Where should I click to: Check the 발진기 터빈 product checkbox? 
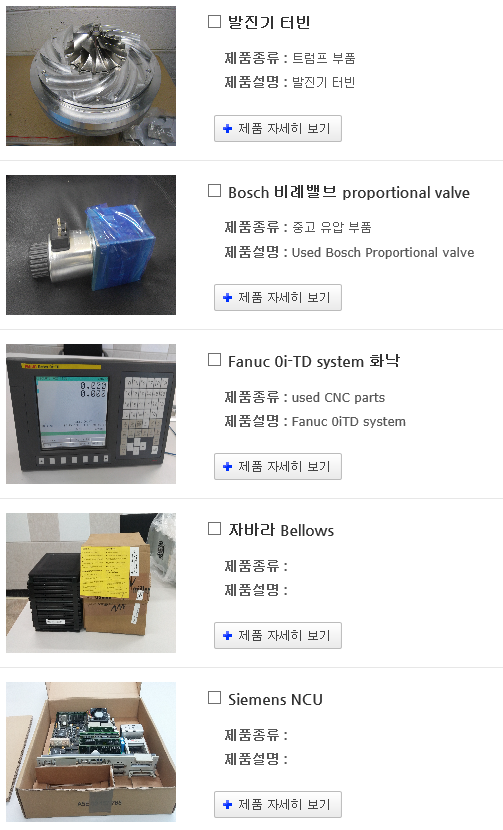click(x=214, y=22)
